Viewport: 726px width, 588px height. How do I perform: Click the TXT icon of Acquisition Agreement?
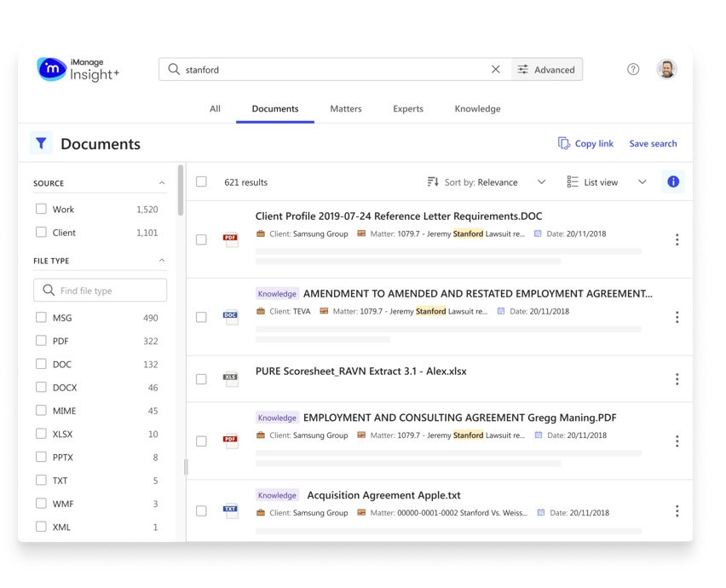click(x=231, y=510)
